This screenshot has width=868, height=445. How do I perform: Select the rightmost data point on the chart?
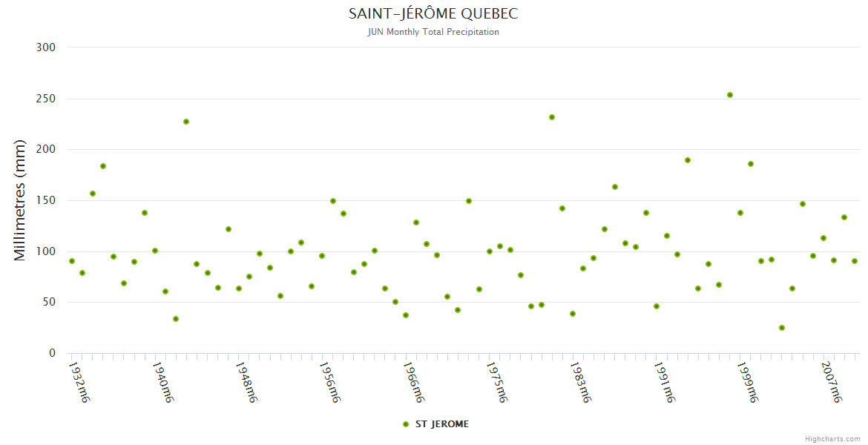coord(855,261)
